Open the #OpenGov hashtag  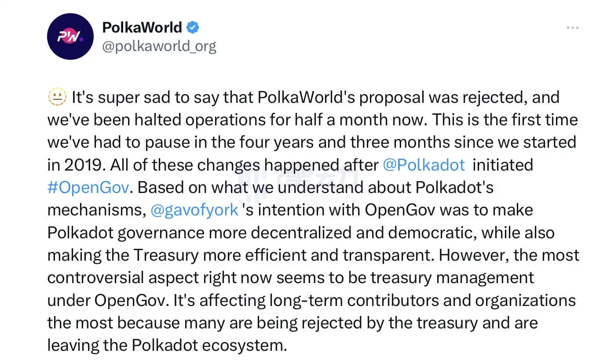pyautogui.click(x=88, y=188)
